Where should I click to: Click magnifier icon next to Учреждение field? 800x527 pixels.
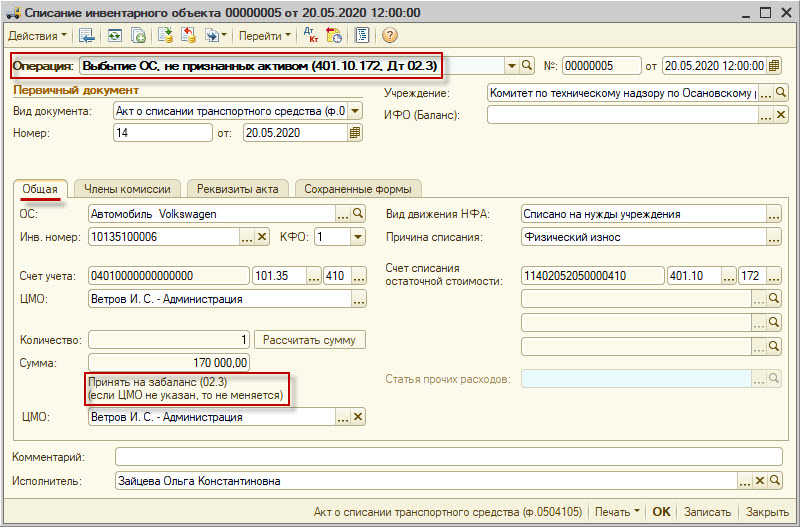tap(782, 92)
